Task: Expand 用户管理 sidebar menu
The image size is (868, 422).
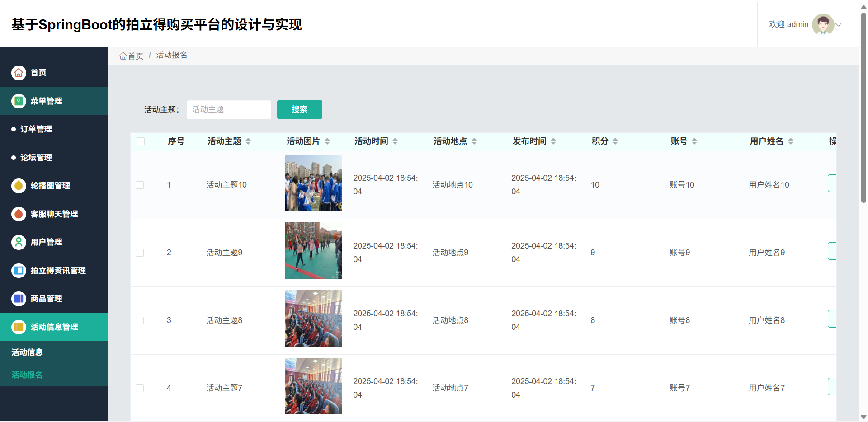Action: [54, 242]
